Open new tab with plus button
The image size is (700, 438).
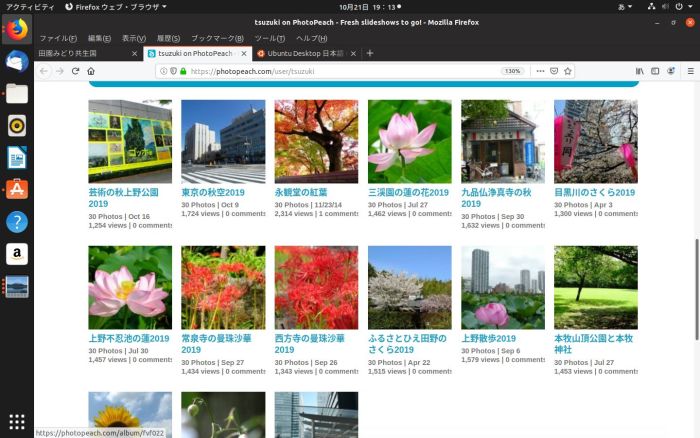(370, 53)
